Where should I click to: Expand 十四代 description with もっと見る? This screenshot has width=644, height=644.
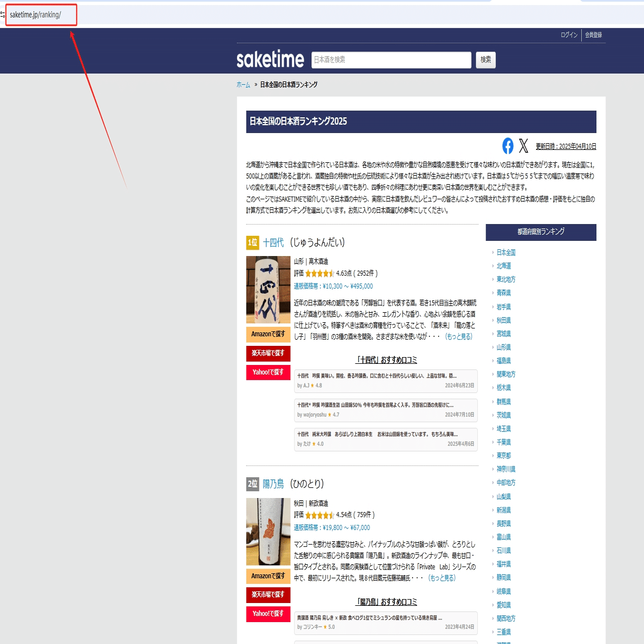click(x=459, y=336)
